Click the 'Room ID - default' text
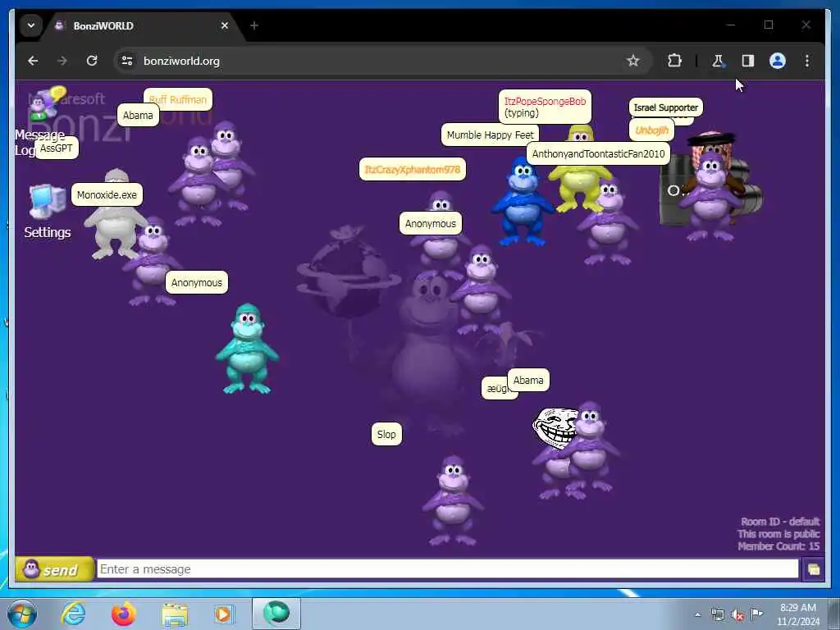This screenshot has height=630, width=840. point(780,522)
